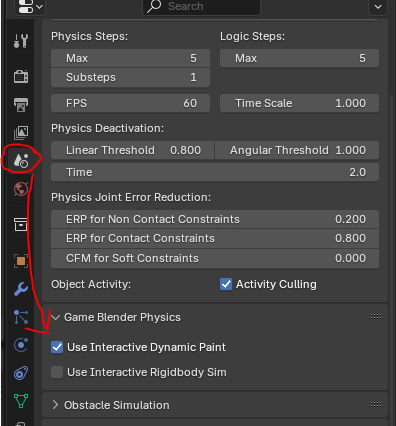Click the Object Activity label
396x426 pixels.
pyautogui.click(x=91, y=284)
